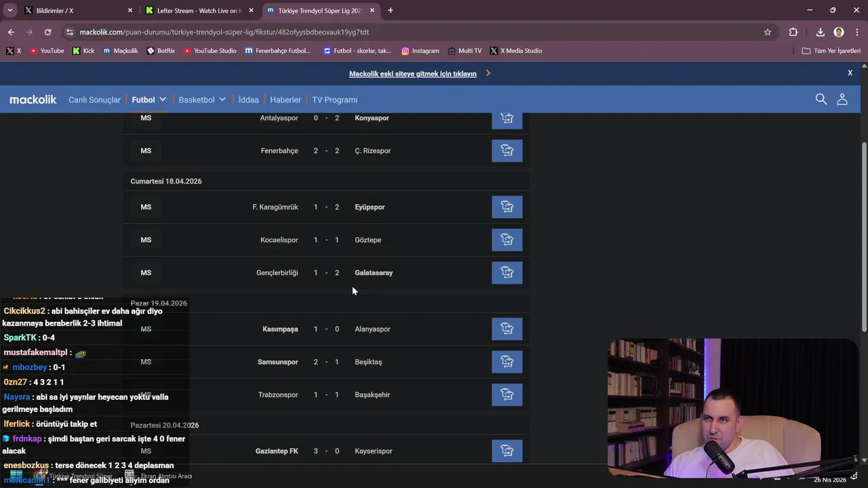Close the old site banner

coord(850,73)
